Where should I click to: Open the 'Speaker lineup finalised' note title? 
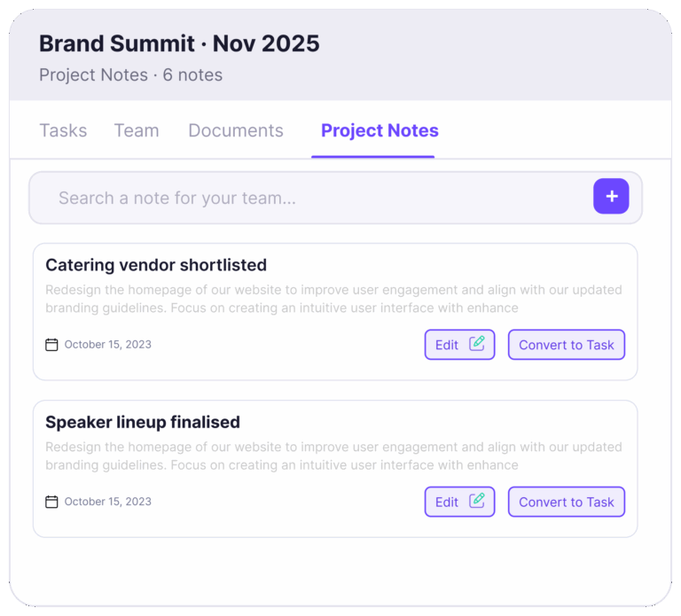coord(143,422)
